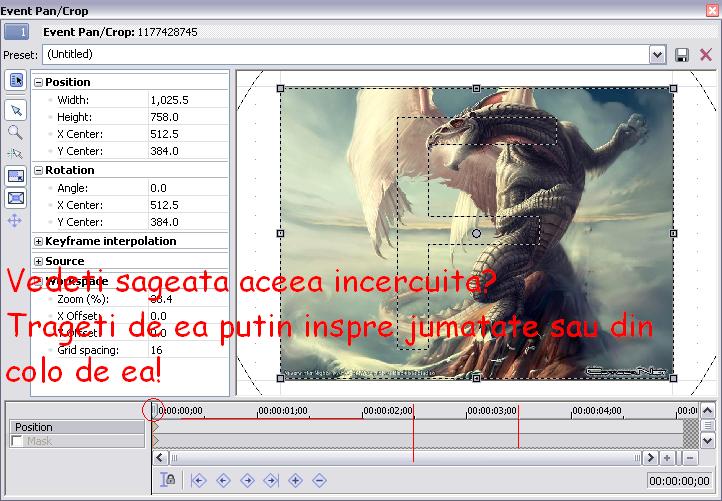Click the event number 1 icon in header
The height and width of the screenshot is (501, 722).
[x=17, y=32]
